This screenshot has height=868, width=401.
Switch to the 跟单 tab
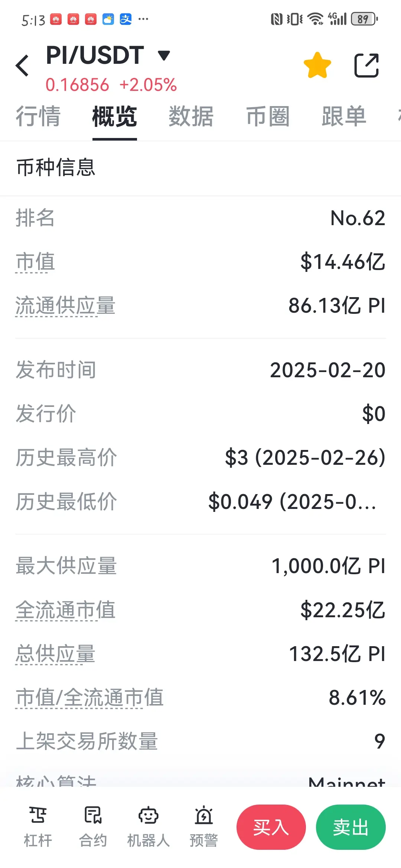coord(344,116)
